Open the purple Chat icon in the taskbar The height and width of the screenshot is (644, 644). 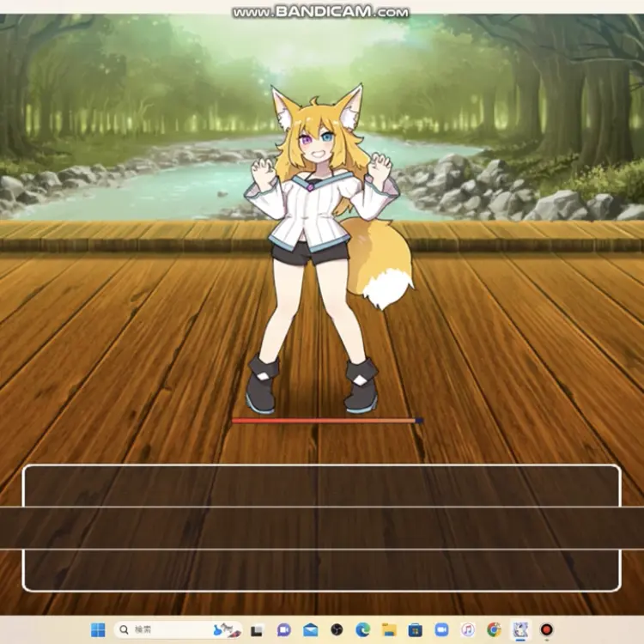coord(284,629)
